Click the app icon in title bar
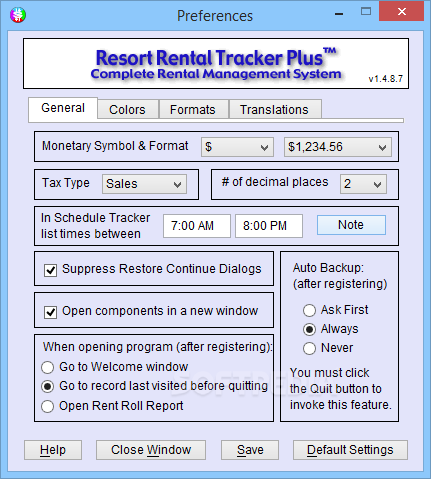 (18, 15)
